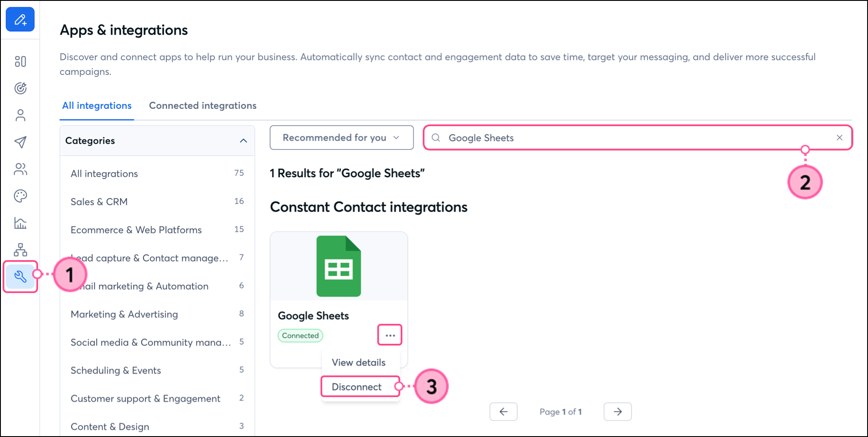Select Social media & Community management category
Viewport: 868px width, 437px height.
tap(157, 342)
